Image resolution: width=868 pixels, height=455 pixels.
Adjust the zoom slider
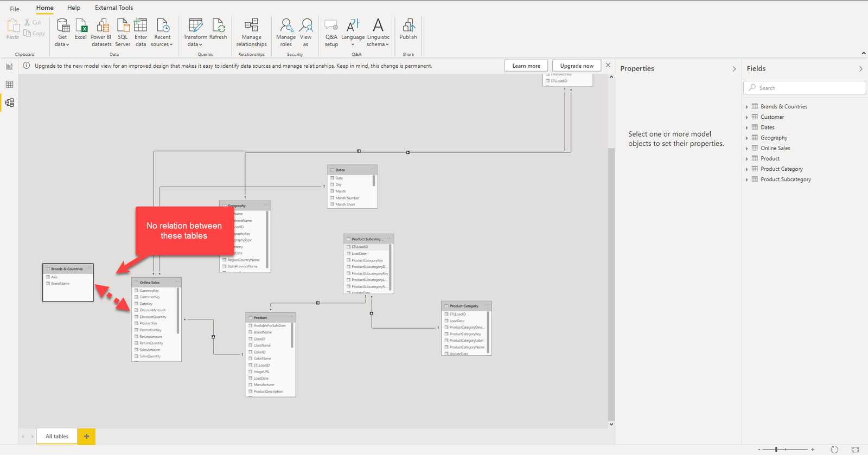pyautogui.click(x=776, y=449)
